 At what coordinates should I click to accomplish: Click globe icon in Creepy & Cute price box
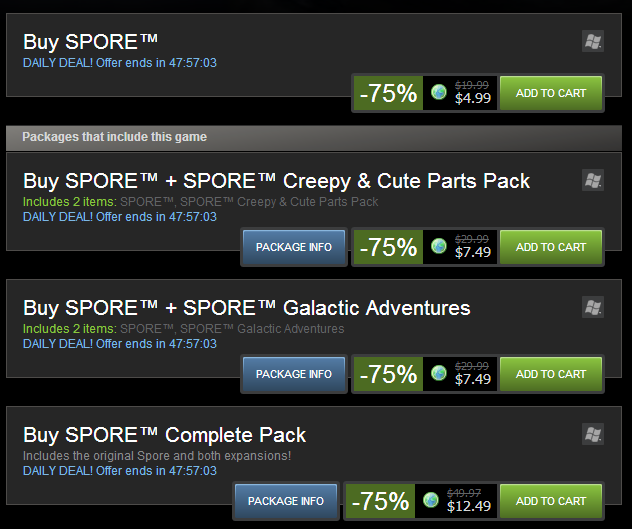point(439,246)
